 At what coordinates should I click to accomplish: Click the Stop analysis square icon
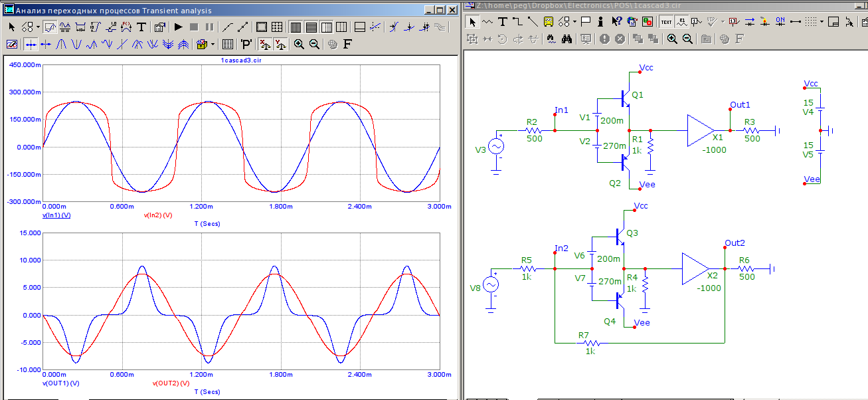194,27
